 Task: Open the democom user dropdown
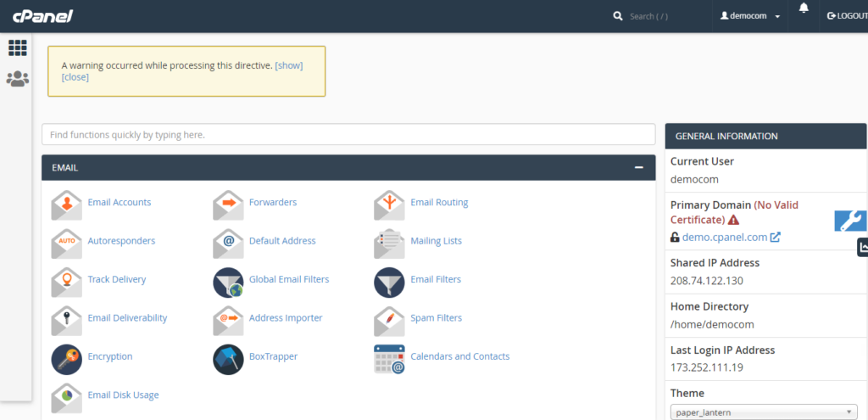pos(750,16)
